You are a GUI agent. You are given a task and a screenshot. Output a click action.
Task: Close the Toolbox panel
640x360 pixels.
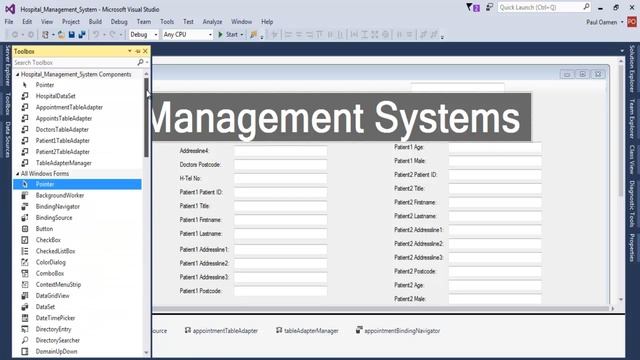pos(145,51)
